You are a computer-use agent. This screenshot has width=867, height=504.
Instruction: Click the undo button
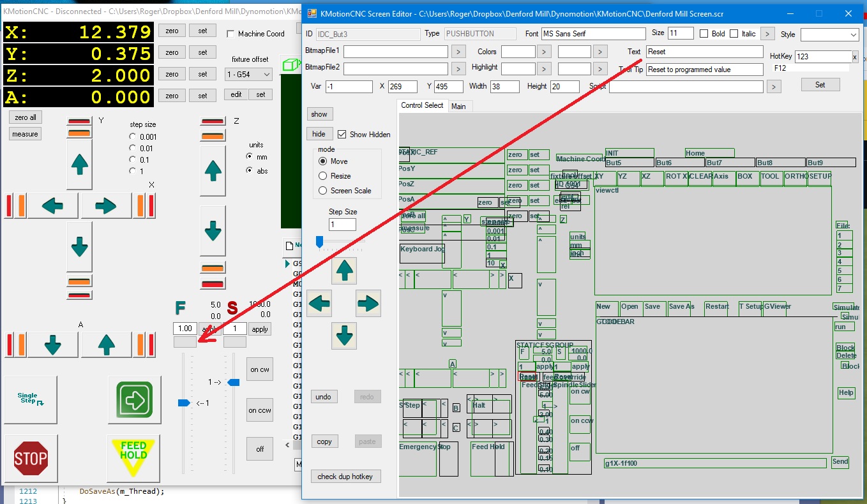(x=324, y=397)
